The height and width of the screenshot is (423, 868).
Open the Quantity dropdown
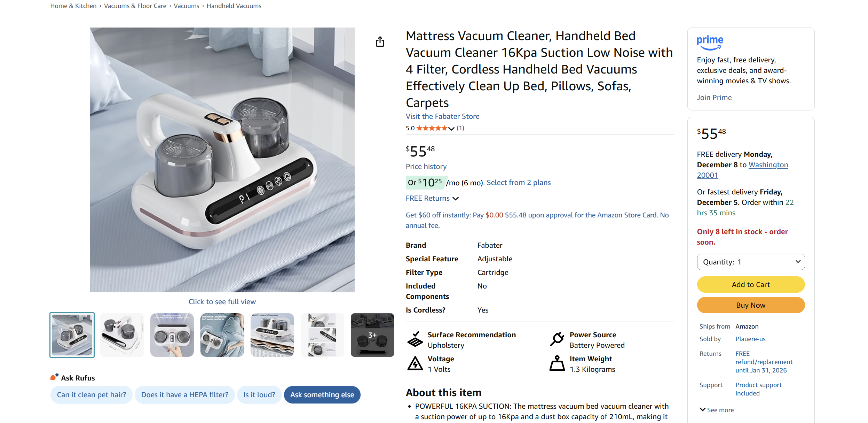[x=750, y=262]
